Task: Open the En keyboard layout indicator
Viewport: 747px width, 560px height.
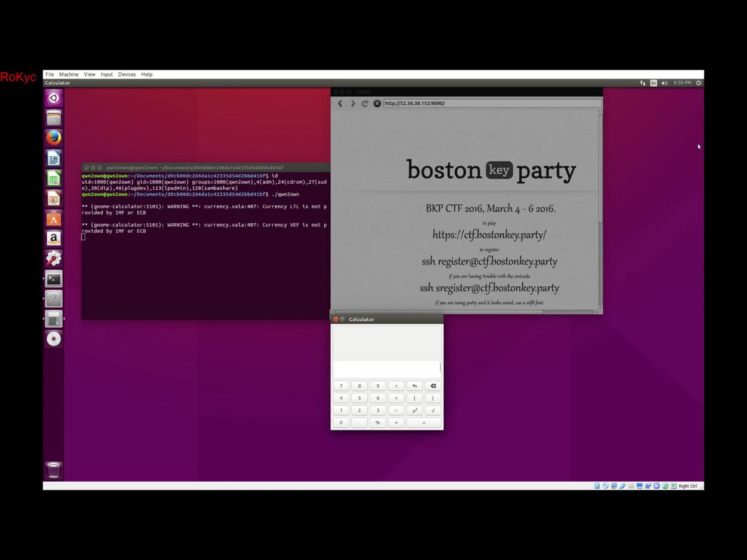Action: click(654, 83)
